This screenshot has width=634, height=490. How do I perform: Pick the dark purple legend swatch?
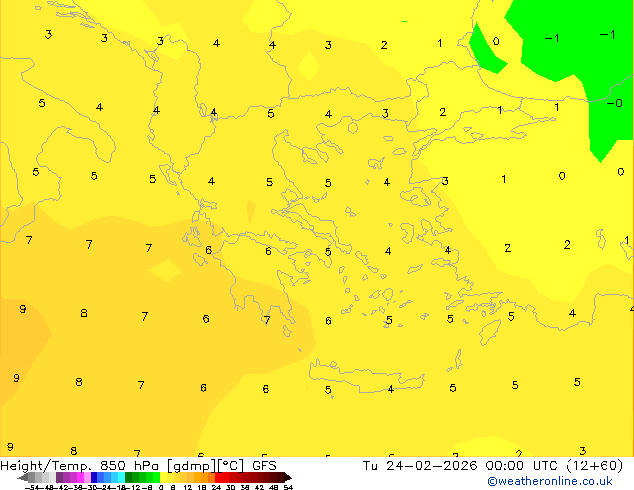point(59,477)
